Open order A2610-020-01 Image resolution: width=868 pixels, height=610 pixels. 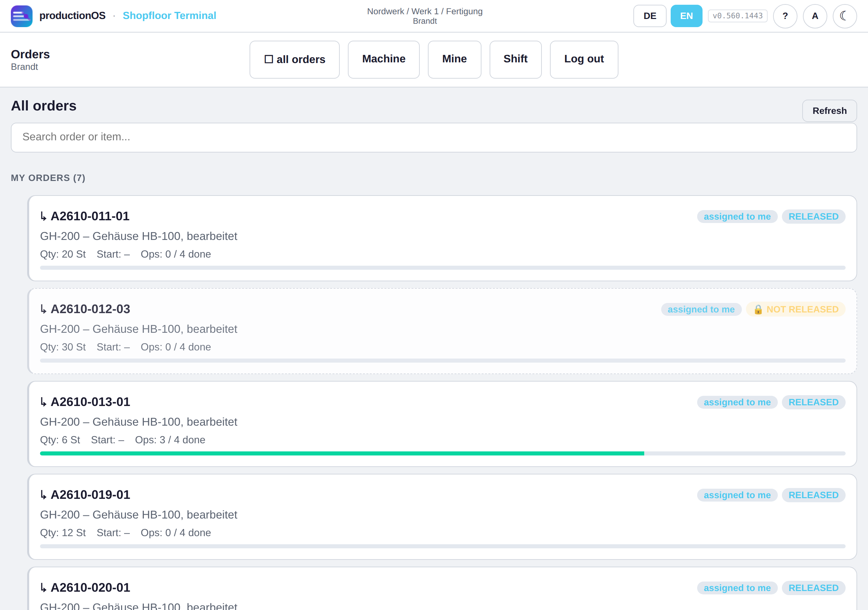(442, 588)
